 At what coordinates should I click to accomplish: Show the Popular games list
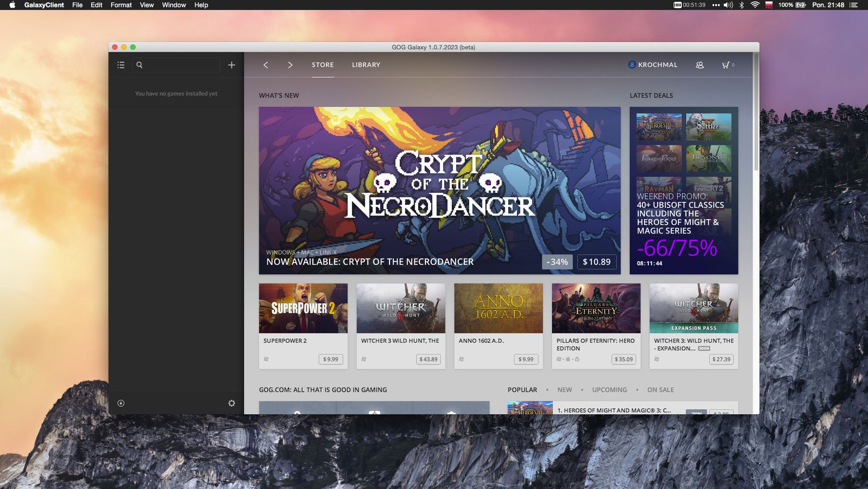tap(522, 390)
